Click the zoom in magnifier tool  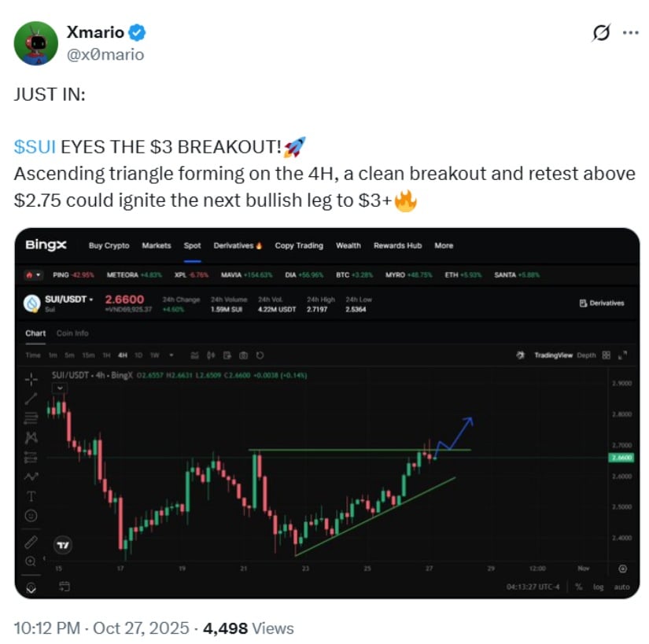[x=31, y=561]
